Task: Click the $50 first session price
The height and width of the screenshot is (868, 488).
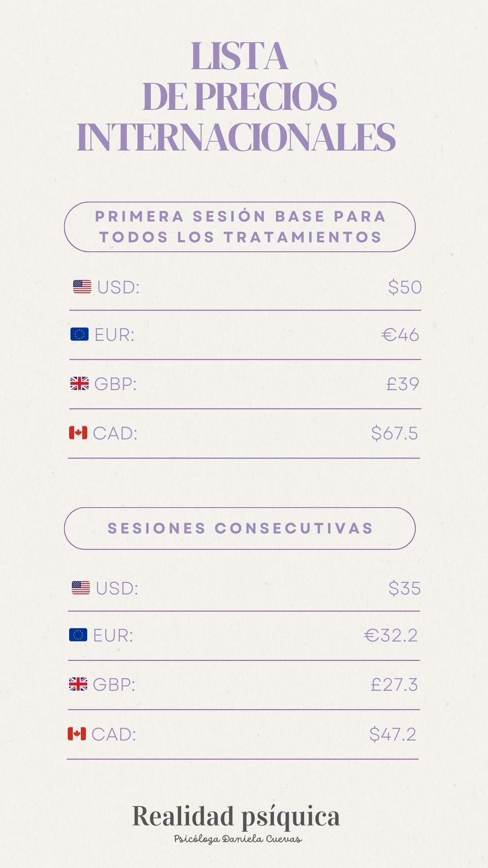Action: pos(404,287)
